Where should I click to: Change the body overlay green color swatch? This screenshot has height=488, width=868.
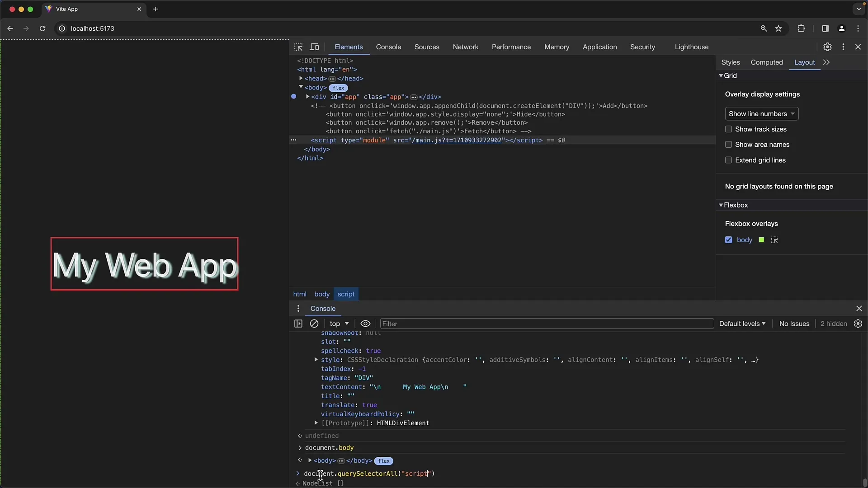click(761, 240)
